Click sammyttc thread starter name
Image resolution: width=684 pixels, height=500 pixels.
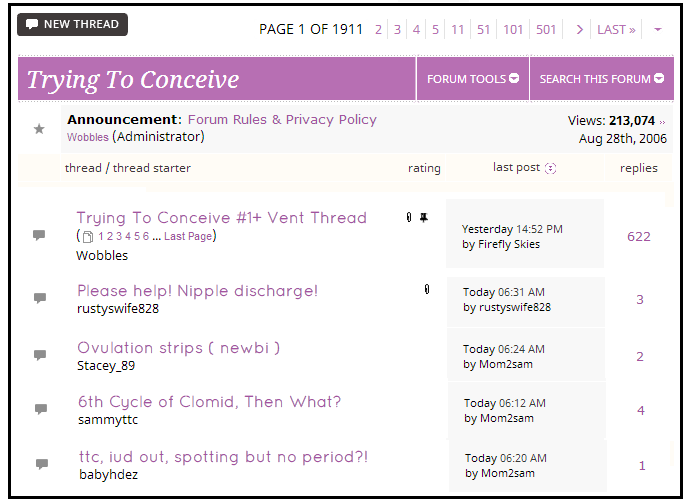click(x=108, y=420)
